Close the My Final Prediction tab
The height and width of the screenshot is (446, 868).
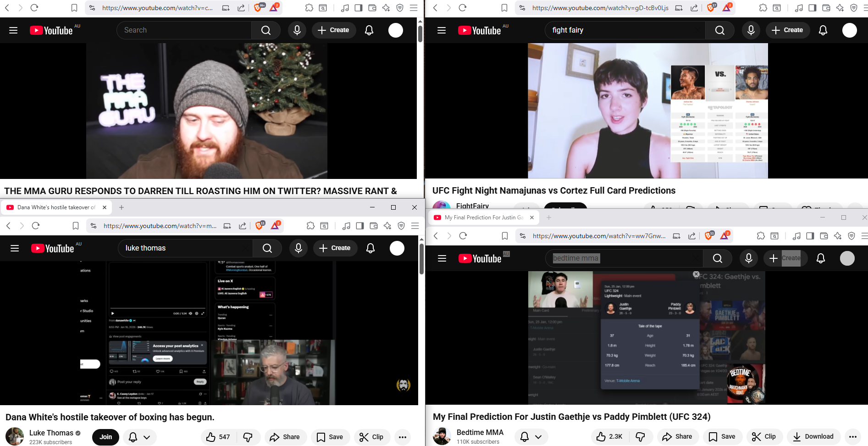(532, 217)
